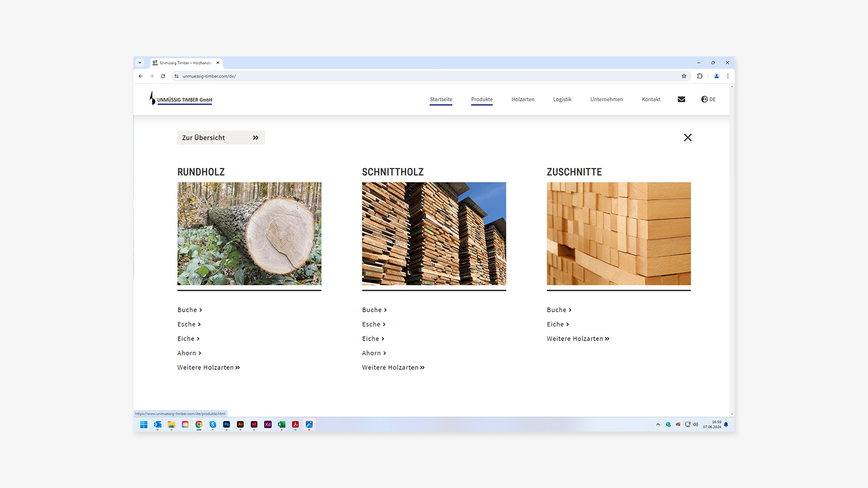The image size is (868, 488).
Task: Open the ZUSCHNITTE heading link
Action: [575, 172]
